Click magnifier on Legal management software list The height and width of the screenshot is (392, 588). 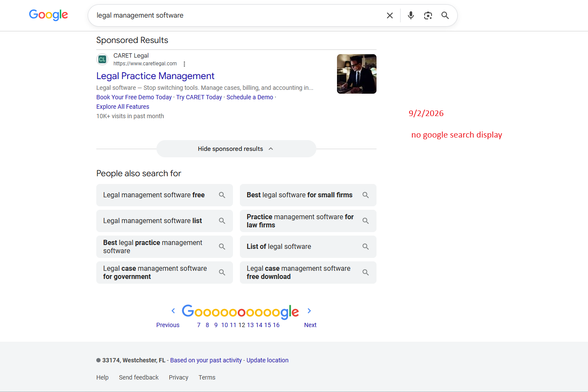pyautogui.click(x=222, y=221)
